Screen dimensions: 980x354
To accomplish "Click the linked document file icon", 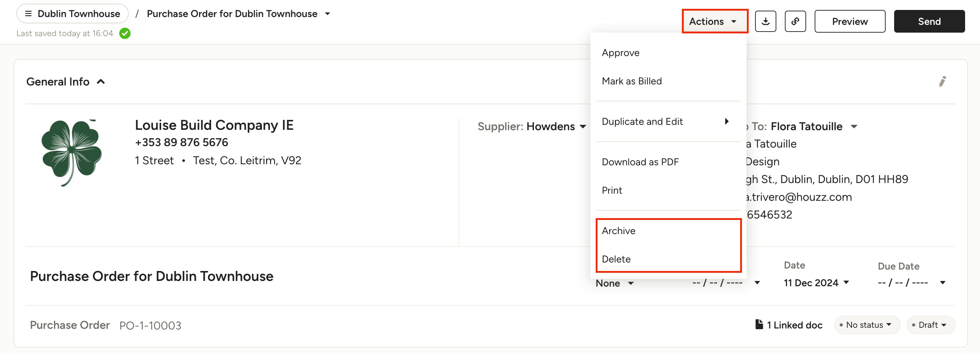I will click(x=759, y=324).
